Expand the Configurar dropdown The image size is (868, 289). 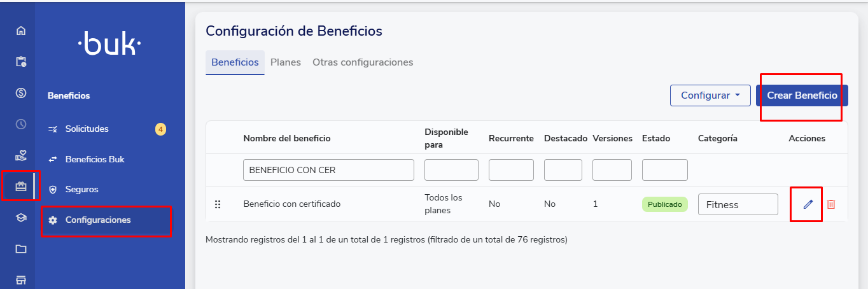[710, 95]
